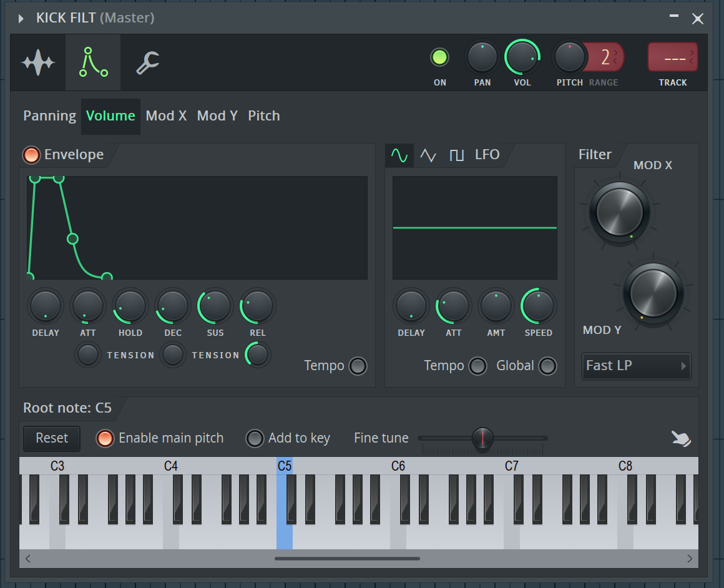Click the LFO SPEED knob

pos(539,306)
